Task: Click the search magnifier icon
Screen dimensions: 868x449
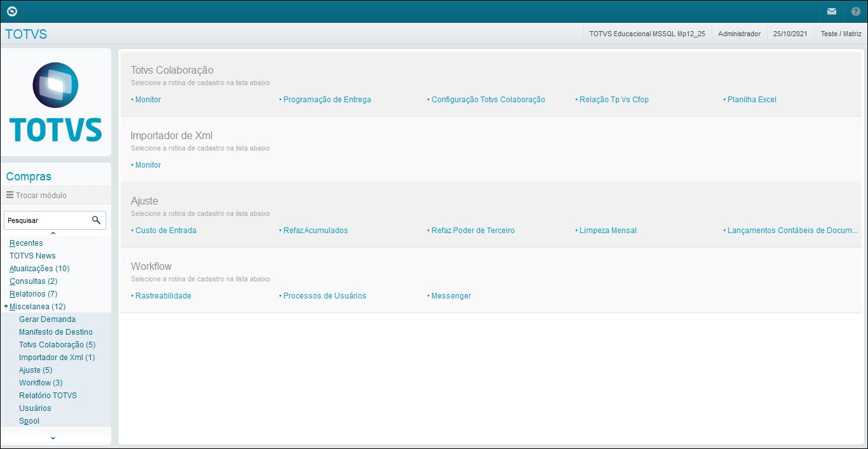Action: tap(96, 220)
